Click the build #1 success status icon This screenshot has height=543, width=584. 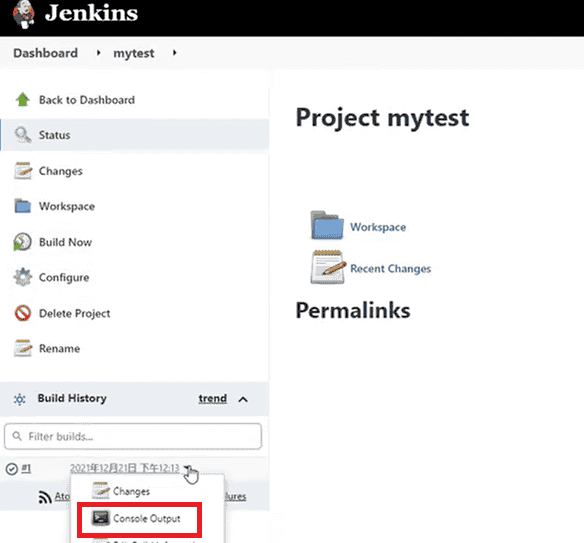click(x=12, y=469)
